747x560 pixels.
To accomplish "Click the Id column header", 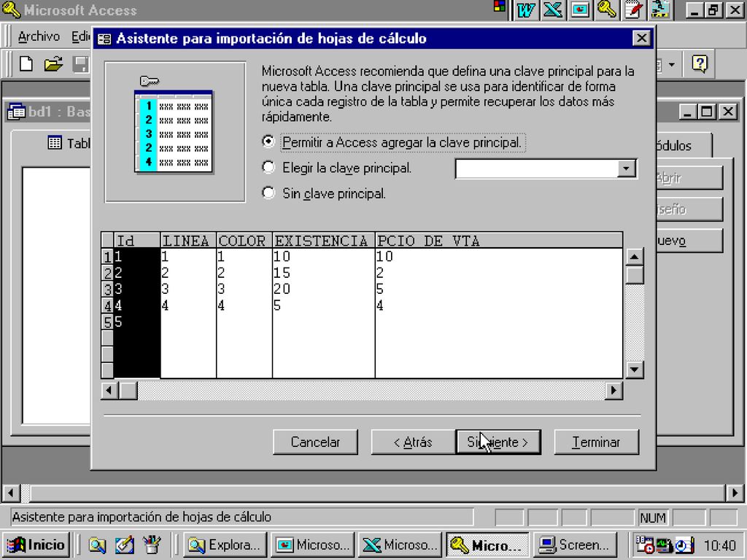I will pos(136,241).
